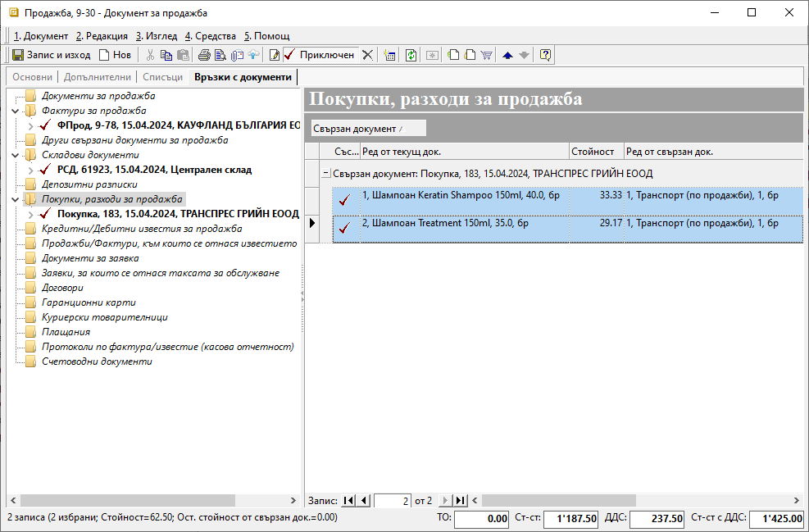
Task: Toggle checkmark on Шампоан Keratin Shampoo row
Action: tap(344, 199)
